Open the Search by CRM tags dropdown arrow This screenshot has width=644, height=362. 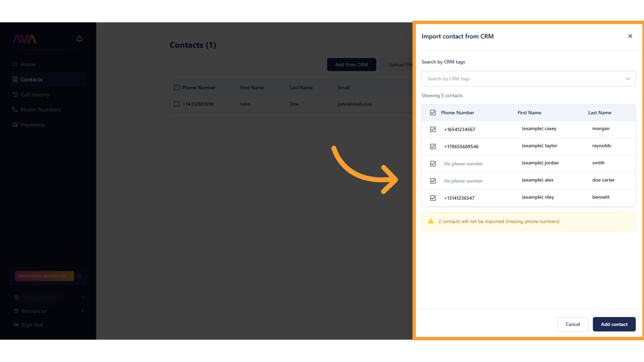click(628, 79)
